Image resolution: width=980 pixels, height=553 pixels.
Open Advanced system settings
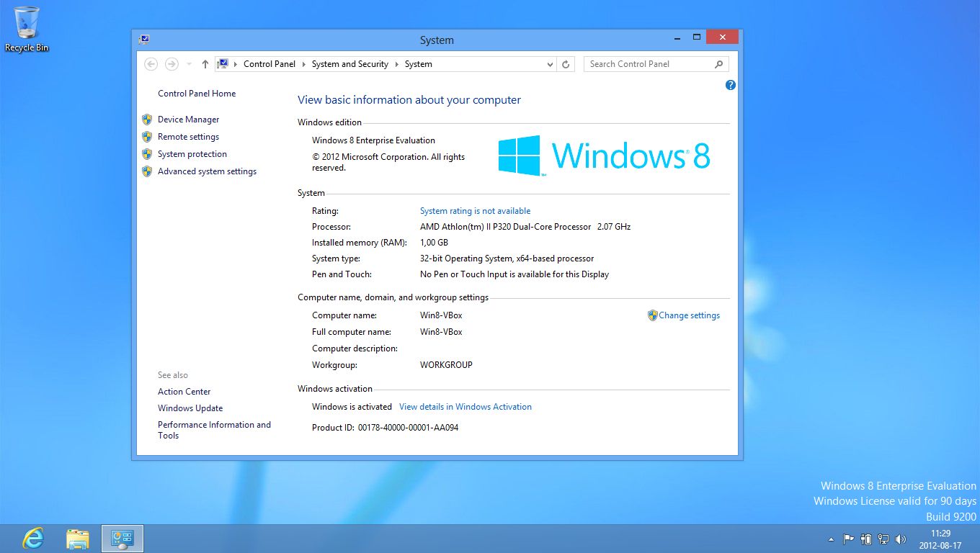point(208,171)
